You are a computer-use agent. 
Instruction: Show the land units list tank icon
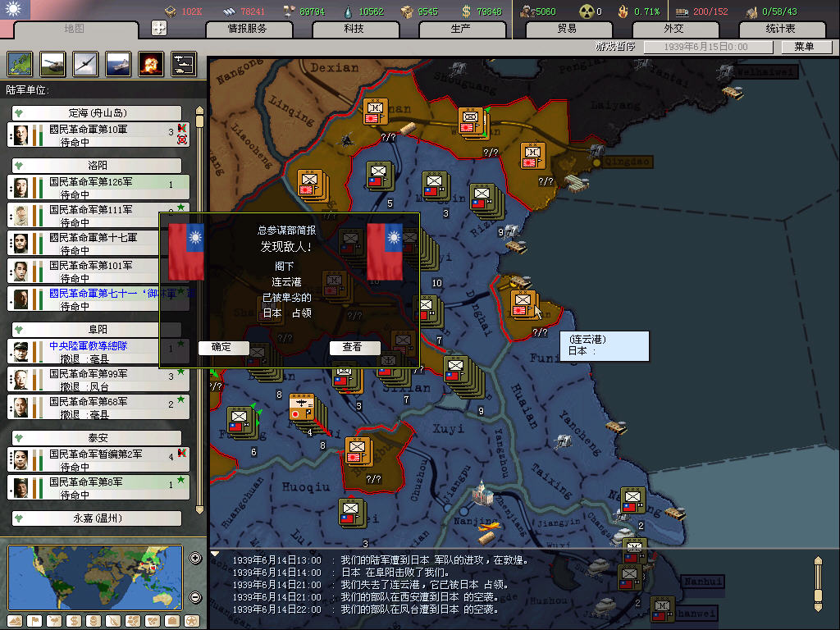tap(52, 64)
